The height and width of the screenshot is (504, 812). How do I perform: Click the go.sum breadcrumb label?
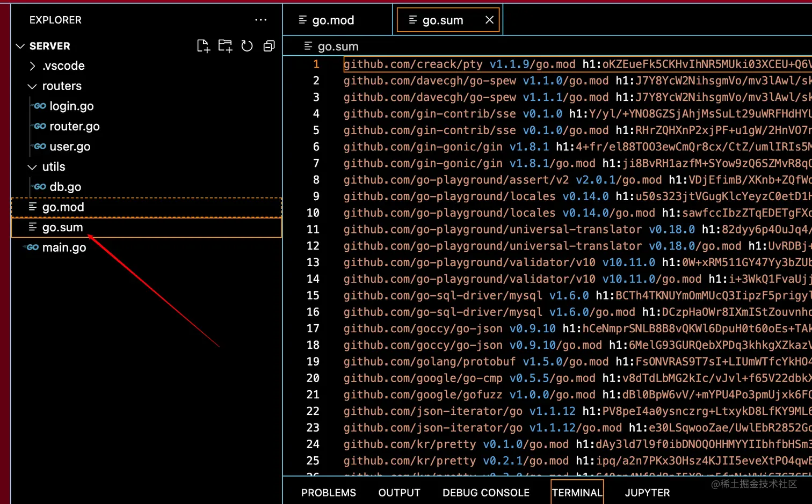pos(338,46)
